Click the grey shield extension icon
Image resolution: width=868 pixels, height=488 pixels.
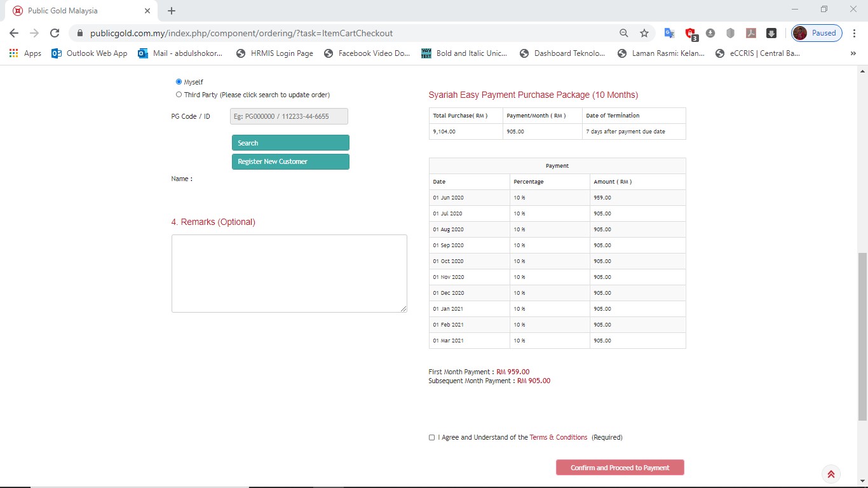click(731, 33)
